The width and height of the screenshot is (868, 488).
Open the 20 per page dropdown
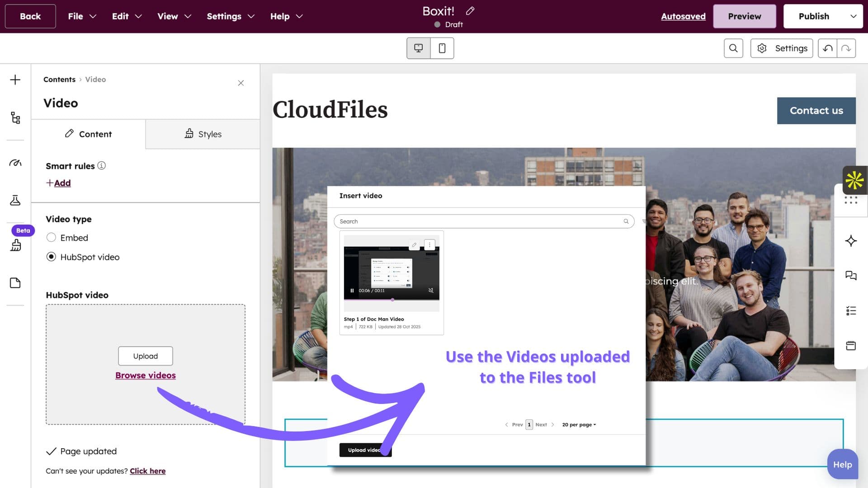[579, 425]
